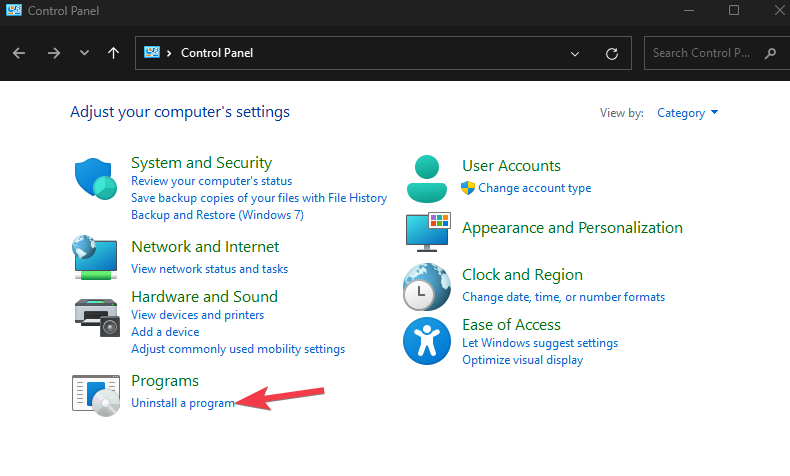The image size is (790, 476).
Task: Click the Ease of Access icon
Action: (x=427, y=341)
